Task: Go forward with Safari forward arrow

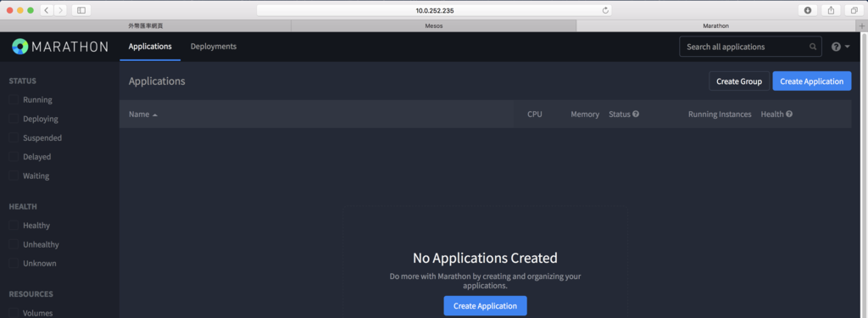Action: (x=60, y=10)
